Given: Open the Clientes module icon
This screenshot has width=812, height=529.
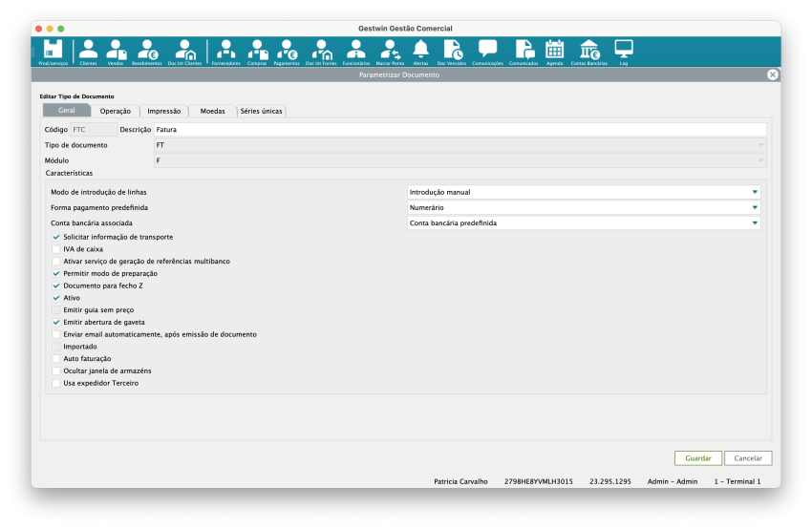Looking at the screenshot, I should point(88,51).
